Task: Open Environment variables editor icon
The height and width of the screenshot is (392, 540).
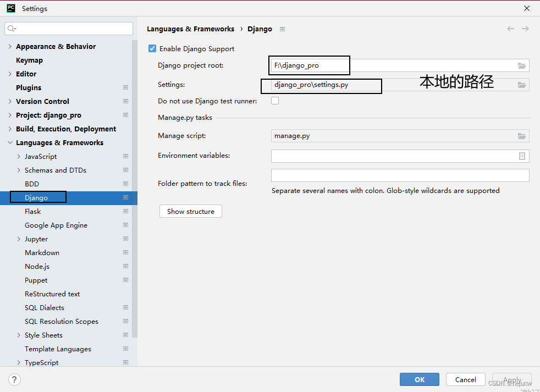Action: tap(522, 156)
